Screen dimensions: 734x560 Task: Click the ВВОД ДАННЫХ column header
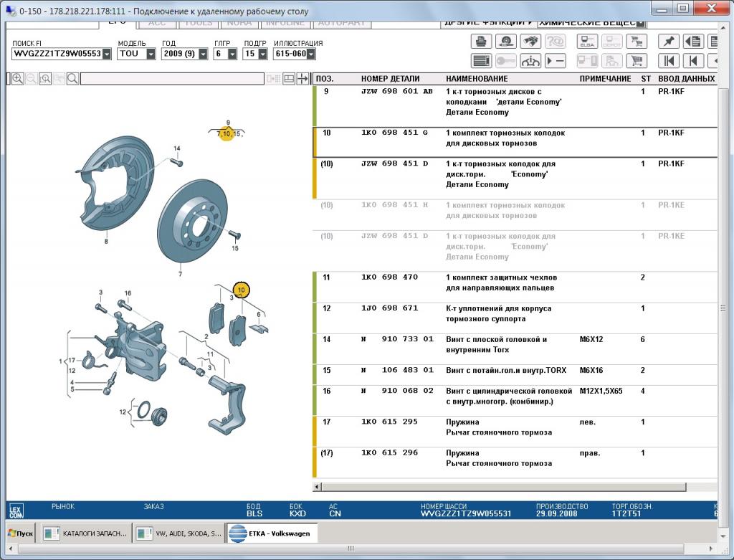pyautogui.click(x=686, y=79)
